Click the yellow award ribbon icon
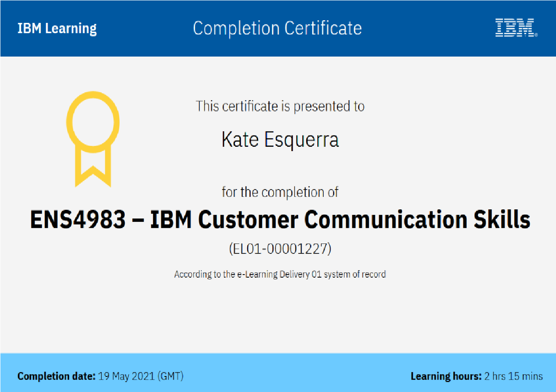The height and width of the screenshot is (392, 556). 93,139
